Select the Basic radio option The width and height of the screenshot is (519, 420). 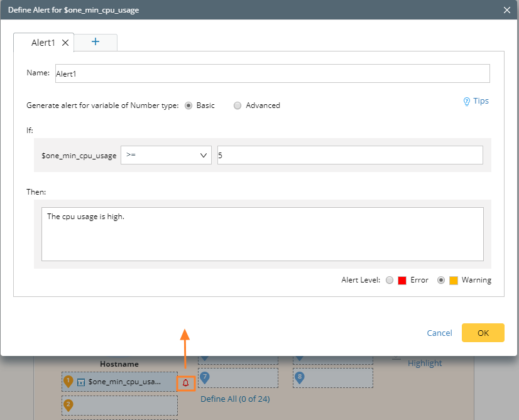pos(188,105)
